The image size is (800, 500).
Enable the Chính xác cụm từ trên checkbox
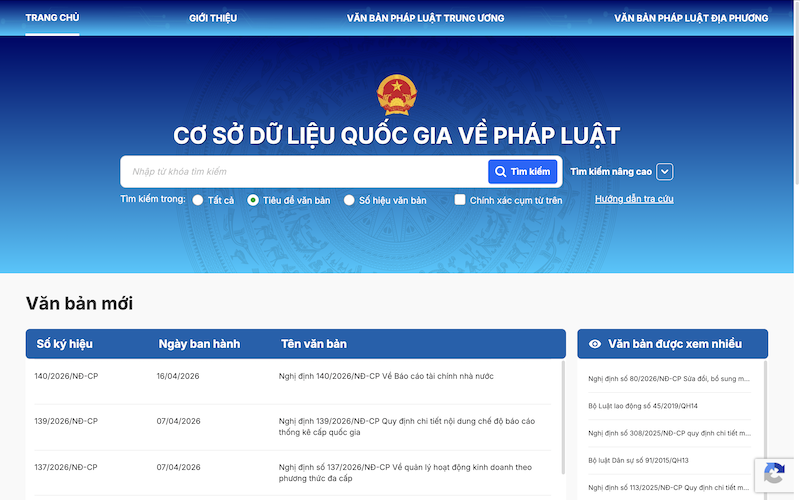[x=460, y=200]
